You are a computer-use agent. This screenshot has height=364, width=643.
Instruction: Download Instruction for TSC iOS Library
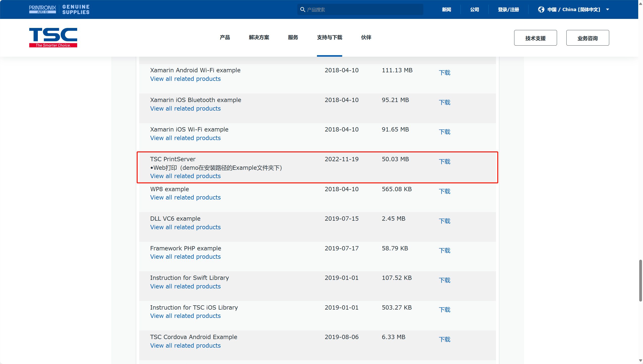tap(445, 310)
